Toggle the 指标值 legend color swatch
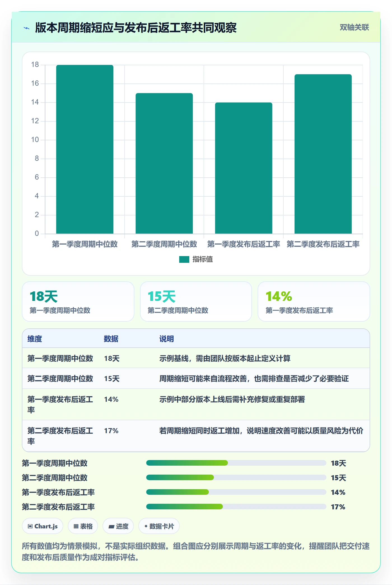 [184, 259]
